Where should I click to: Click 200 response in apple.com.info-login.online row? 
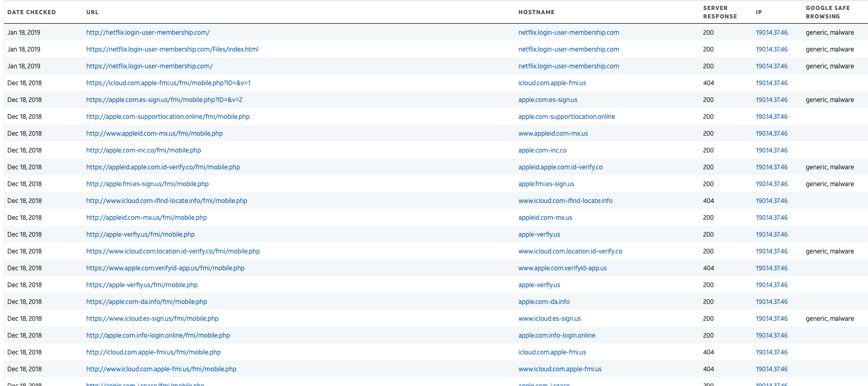tap(709, 336)
